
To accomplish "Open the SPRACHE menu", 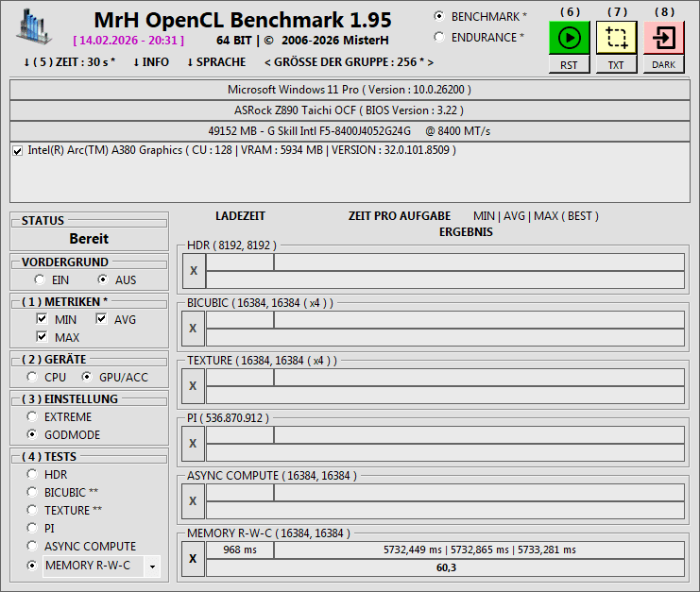I will 216,62.
